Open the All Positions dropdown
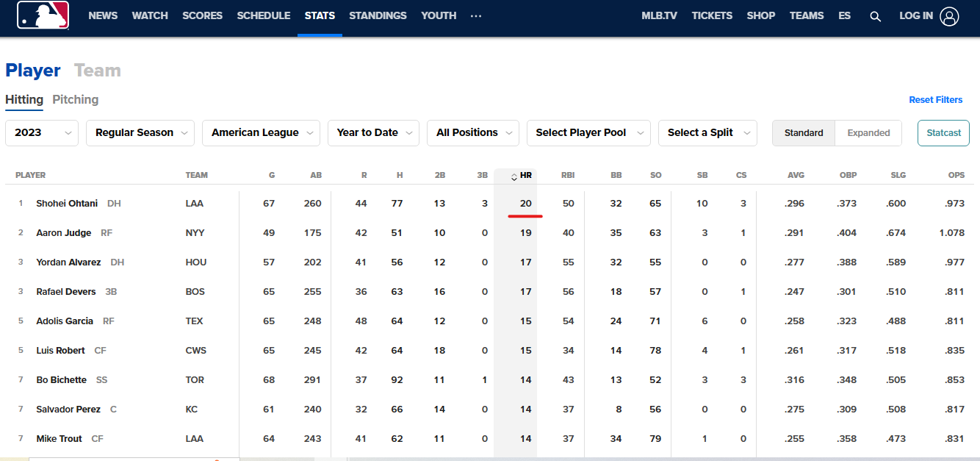 473,133
